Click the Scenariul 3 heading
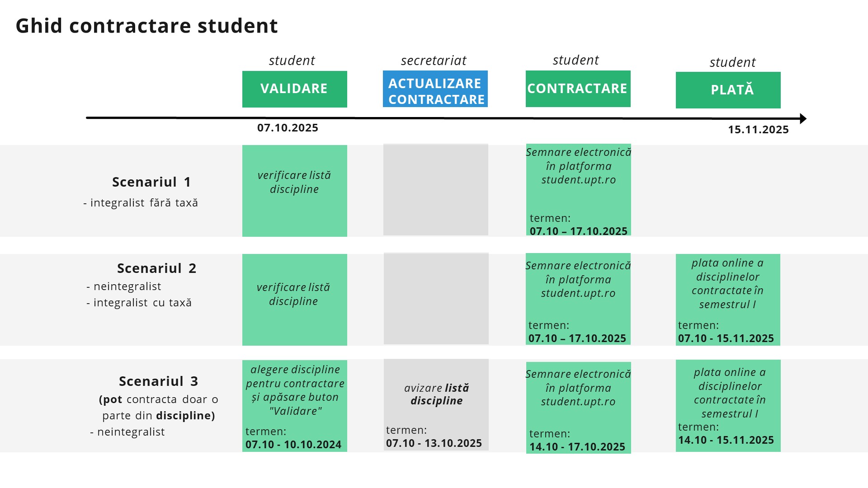This screenshot has width=868, height=488. tap(158, 381)
